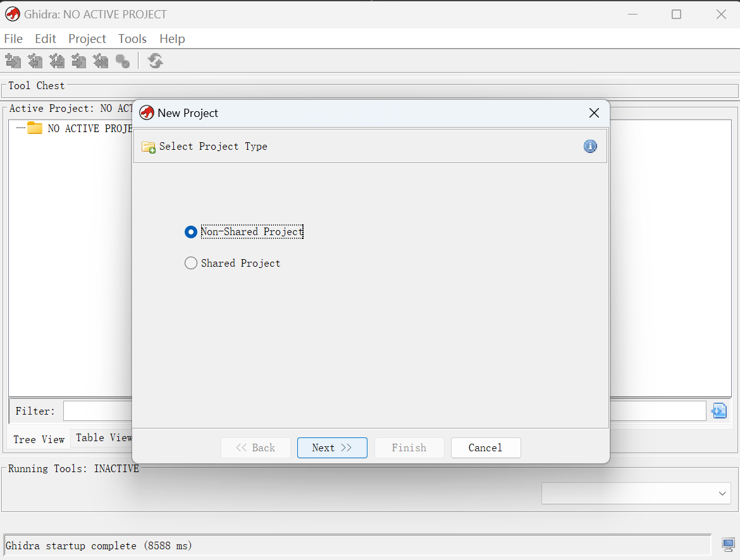
Task: Click the Check In File toolbar icon
Action: tap(79, 61)
